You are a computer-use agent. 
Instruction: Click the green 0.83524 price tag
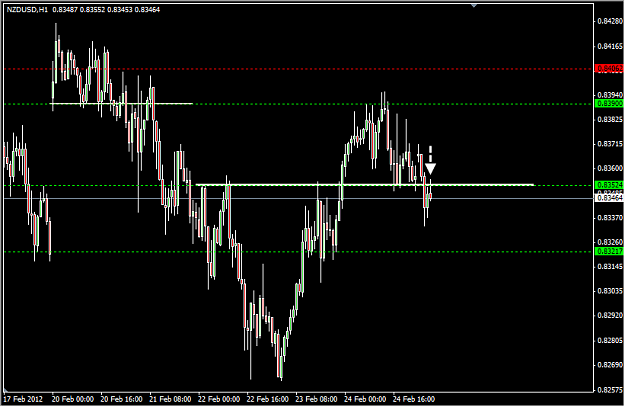[x=609, y=185]
